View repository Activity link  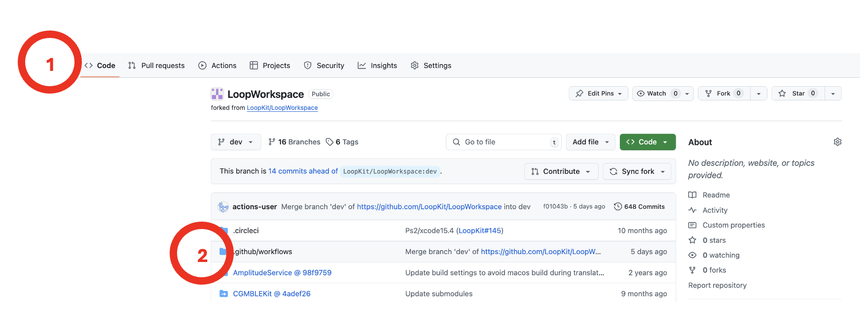pyautogui.click(x=715, y=210)
